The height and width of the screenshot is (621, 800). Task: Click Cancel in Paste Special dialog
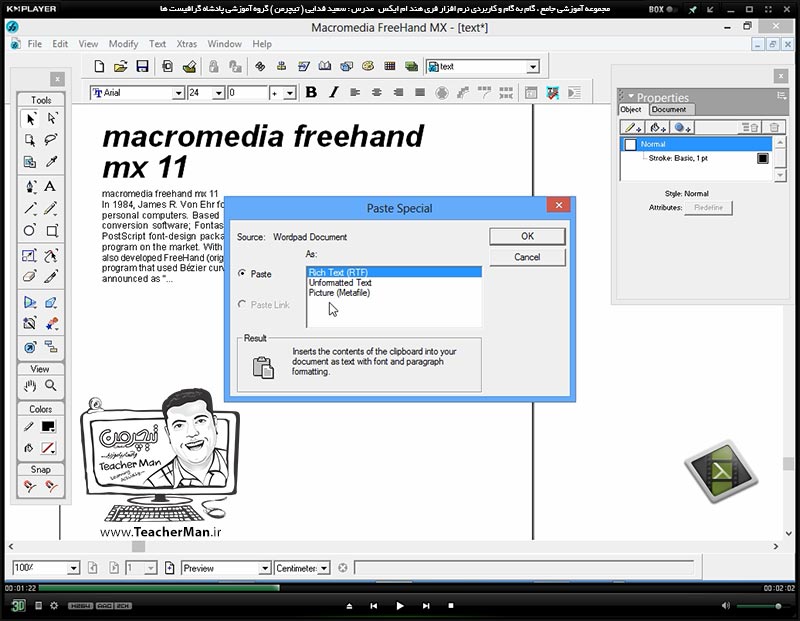pyautogui.click(x=528, y=257)
